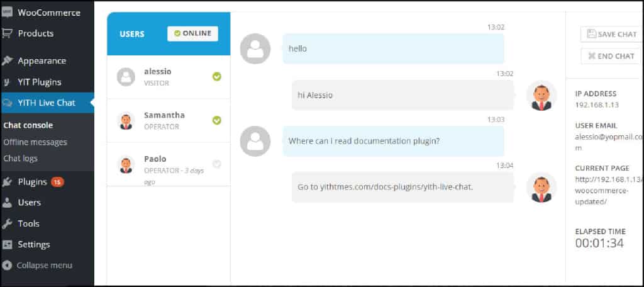Open the WooCommerce menu
Image resolution: width=644 pixels, height=287 pixels.
47,13
